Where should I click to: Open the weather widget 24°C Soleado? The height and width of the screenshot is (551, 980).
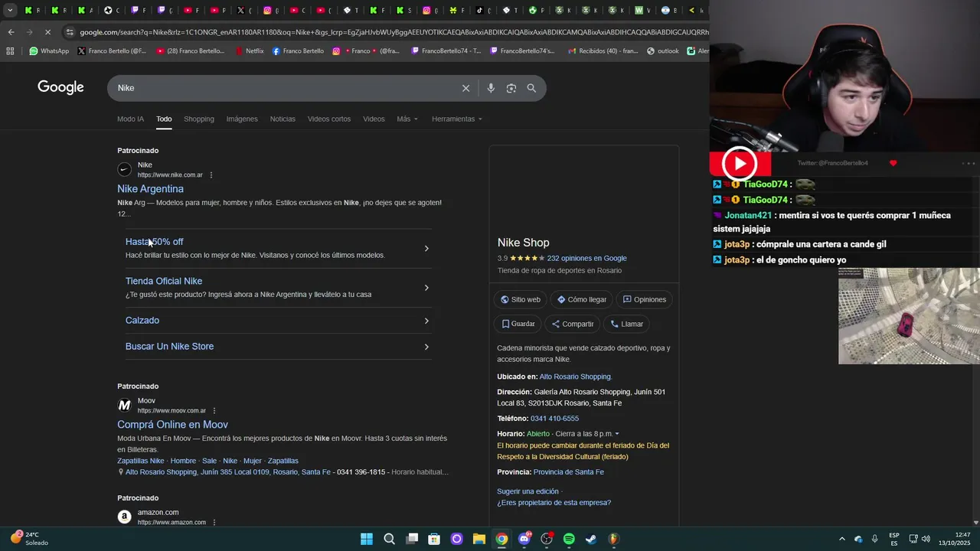coord(29,539)
